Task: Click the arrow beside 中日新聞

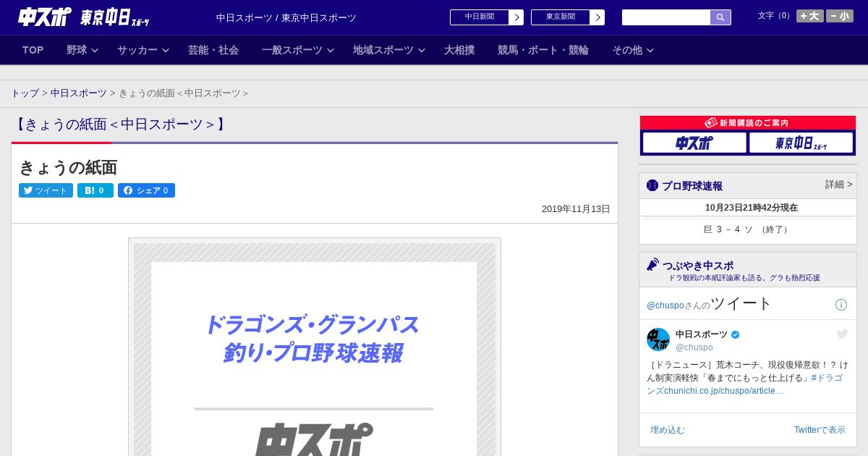Action: (x=516, y=17)
